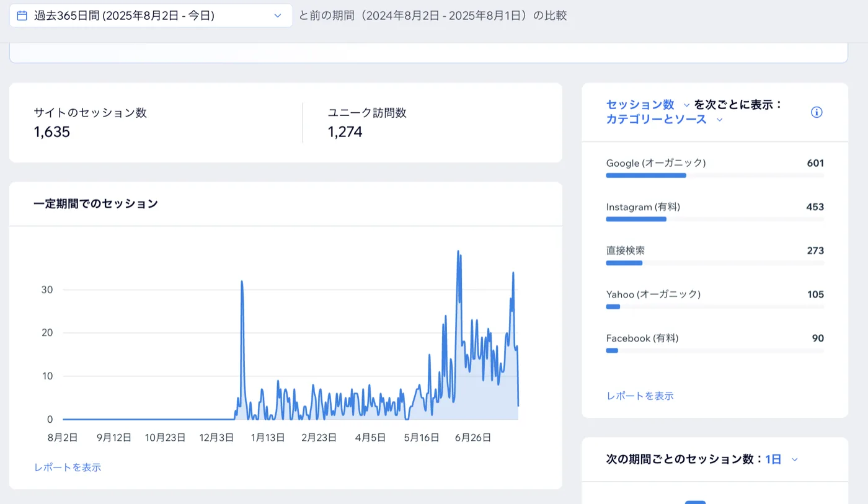This screenshot has height=504, width=868.
Task: Click the Yahoo (オーガニック) source row
Action: [x=715, y=299]
